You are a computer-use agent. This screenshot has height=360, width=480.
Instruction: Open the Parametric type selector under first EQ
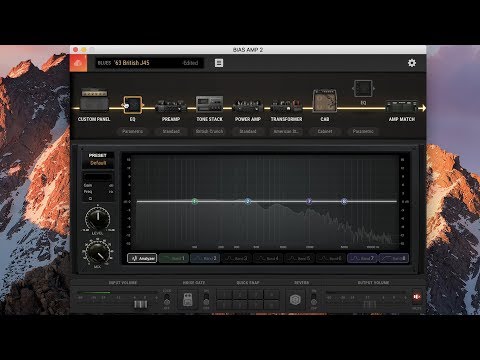point(132,131)
